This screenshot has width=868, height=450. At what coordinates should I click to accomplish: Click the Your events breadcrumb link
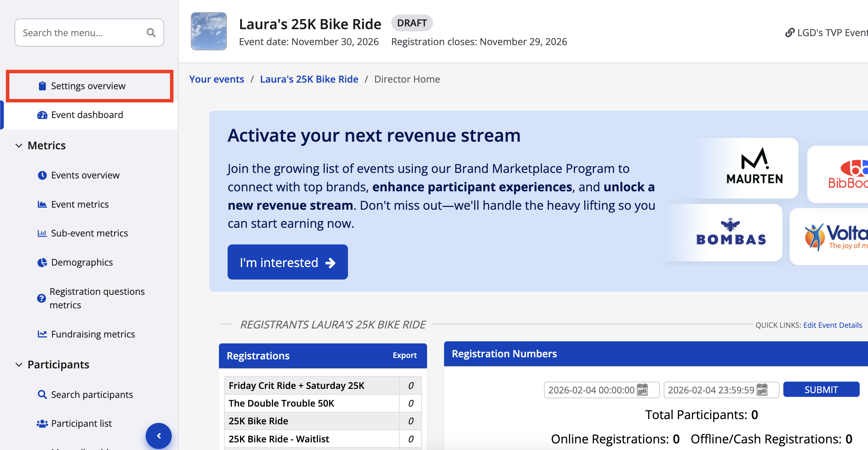click(216, 79)
